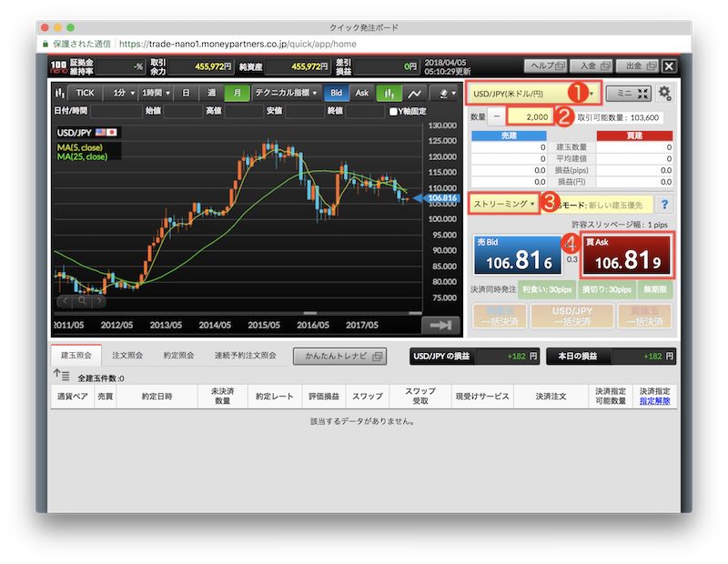Shrink to mini mode with ミニ button
The height and width of the screenshot is (564, 728).
(629, 94)
